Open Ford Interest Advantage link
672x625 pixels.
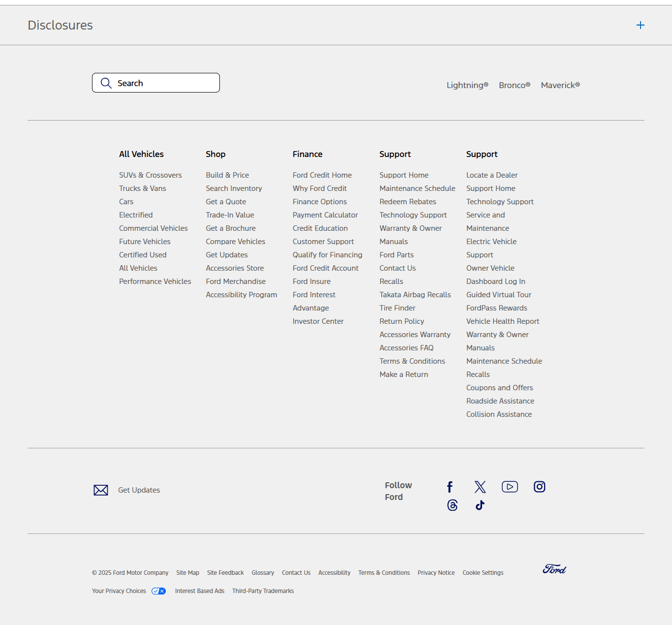(x=314, y=301)
